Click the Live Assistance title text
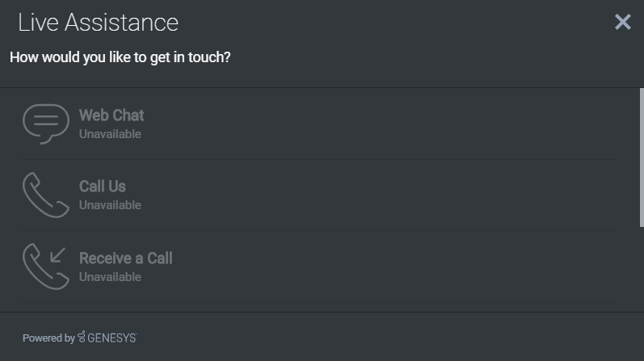This screenshot has width=644, height=361. (x=98, y=23)
